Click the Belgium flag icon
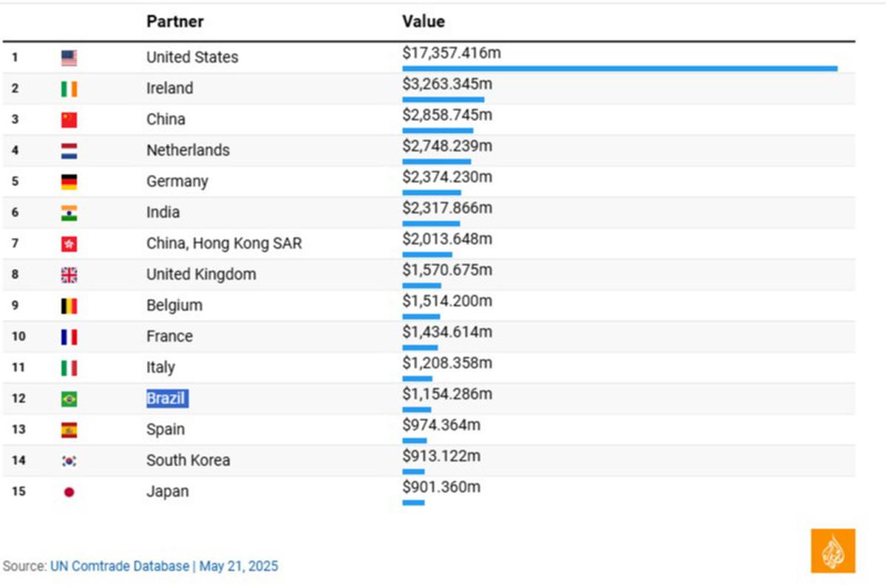The image size is (887, 588). coord(69,306)
